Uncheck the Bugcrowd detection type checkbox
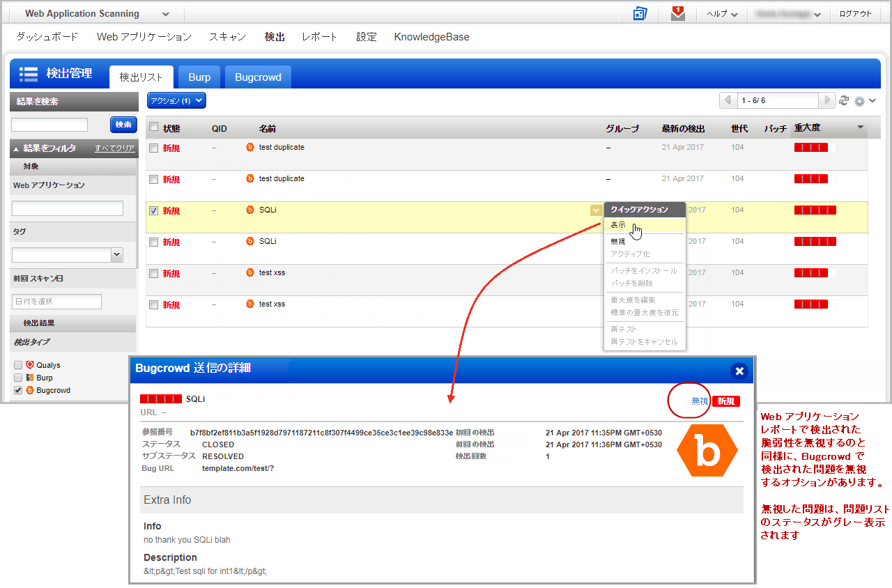The height and width of the screenshot is (588, 892). pyautogui.click(x=17, y=389)
